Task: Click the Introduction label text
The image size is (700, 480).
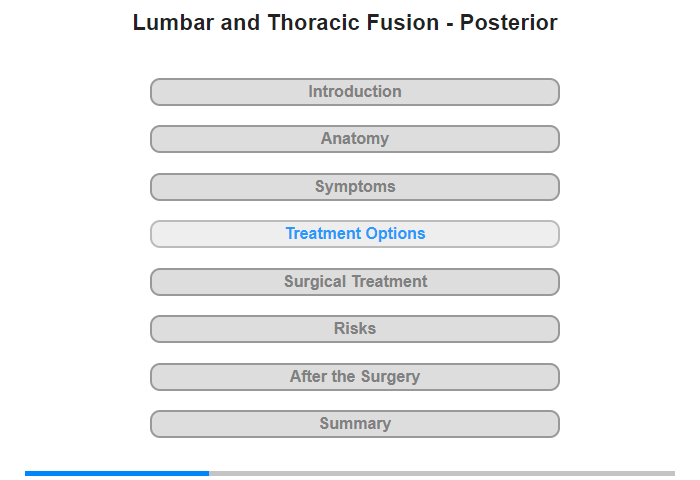Action: click(x=355, y=92)
